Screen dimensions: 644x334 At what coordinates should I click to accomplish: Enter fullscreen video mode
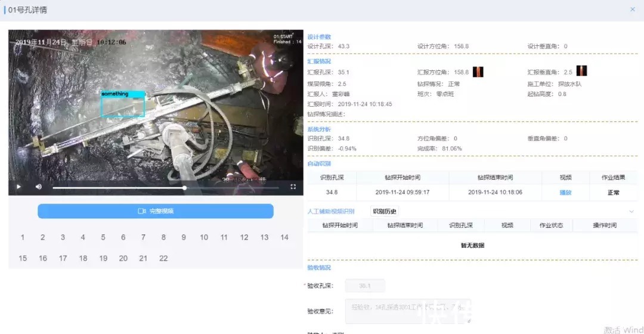click(293, 187)
